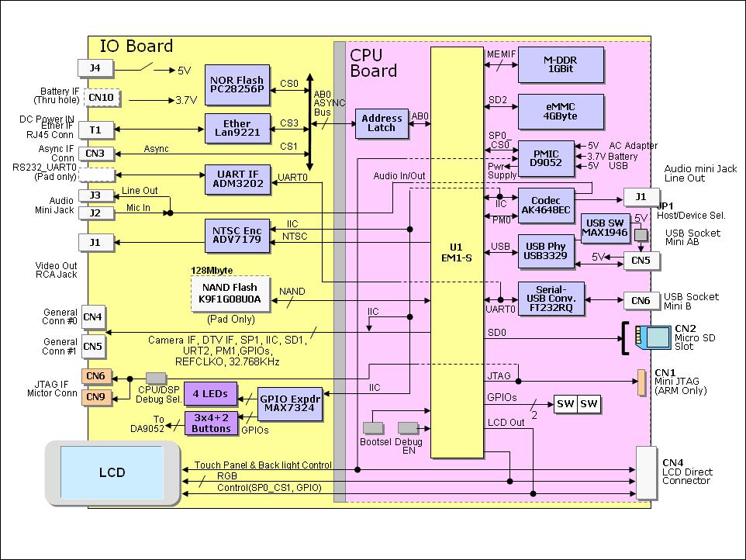This screenshot has width=746, height=560.
Task: Select the "AC Adapter" label
Action: (x=634, y=145)
